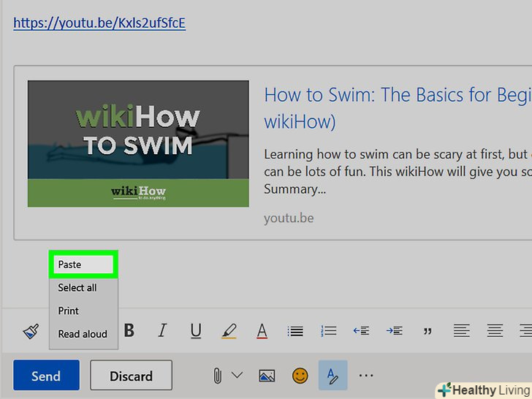Choose Paste from the context menu
This screenshot has width=532, height=399.
83,265
